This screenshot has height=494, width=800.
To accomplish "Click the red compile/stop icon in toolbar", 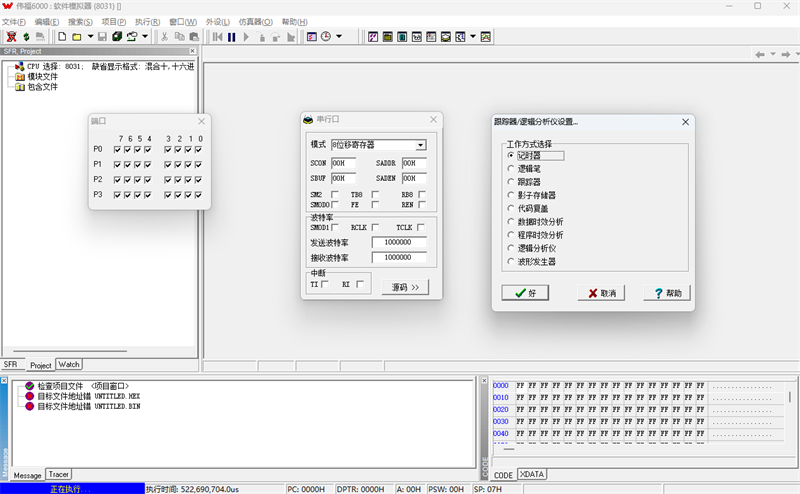I will pos(11,37).
